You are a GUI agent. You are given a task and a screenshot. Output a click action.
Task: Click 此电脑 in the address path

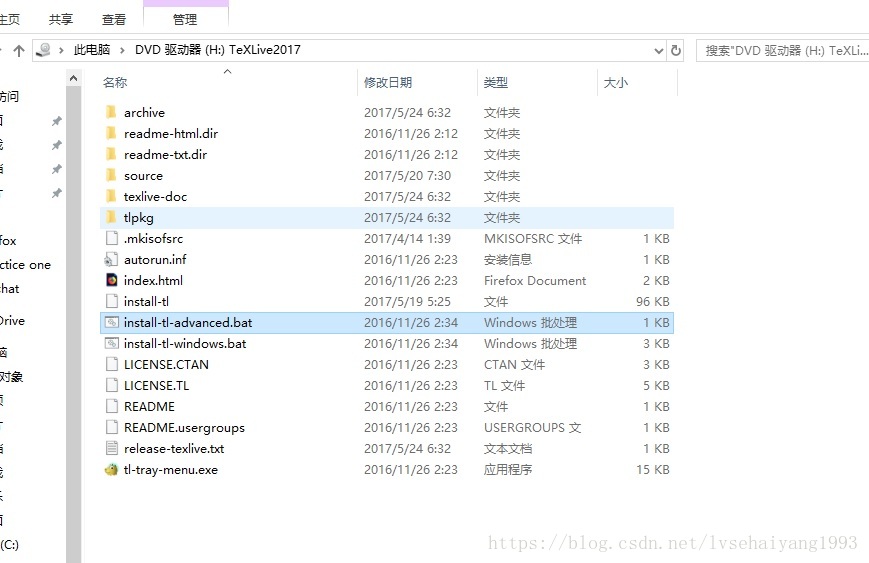click(92, 50)
